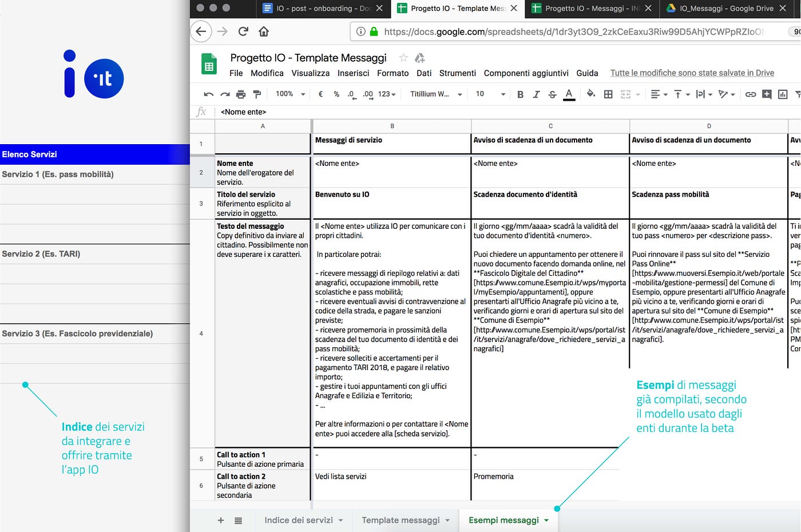Add a new sheet with the plus button

221,521
